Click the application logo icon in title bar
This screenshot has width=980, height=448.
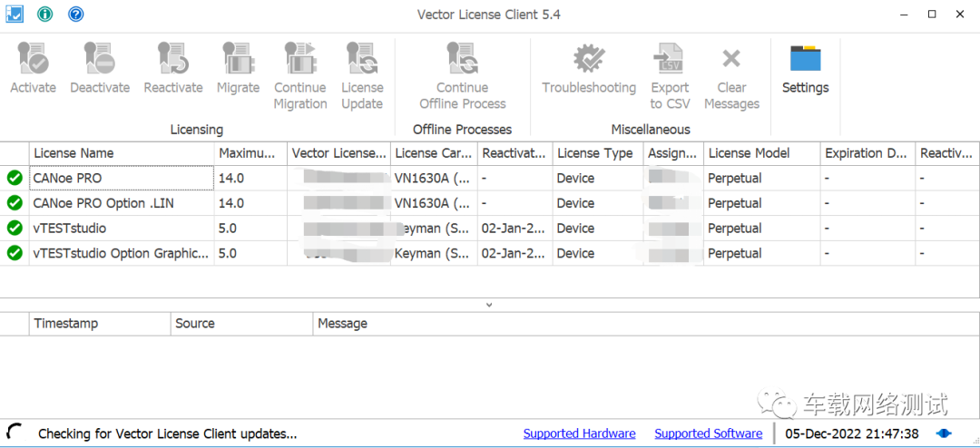(x=15, y=14)
